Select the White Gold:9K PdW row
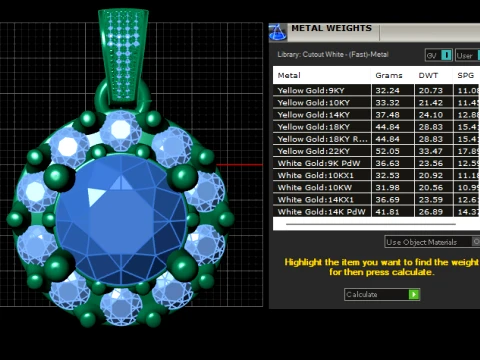The image size is (480, 360). (x=376, y=163)
